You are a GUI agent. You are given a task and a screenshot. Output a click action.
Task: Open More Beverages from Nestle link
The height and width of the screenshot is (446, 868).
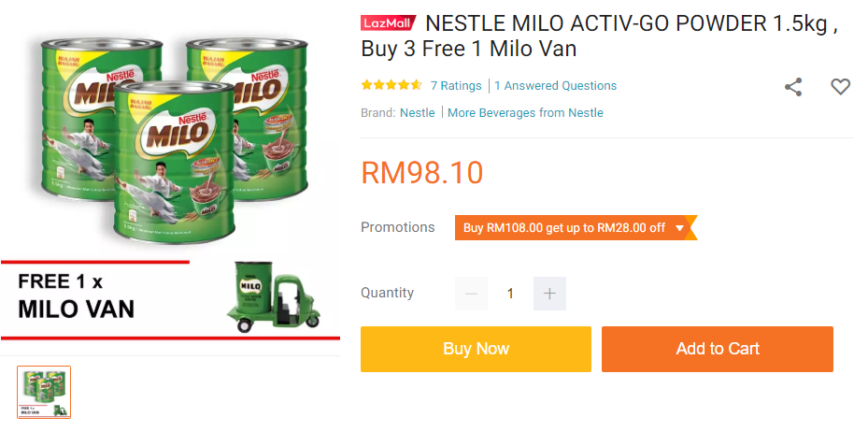click(x=525, y=112)
